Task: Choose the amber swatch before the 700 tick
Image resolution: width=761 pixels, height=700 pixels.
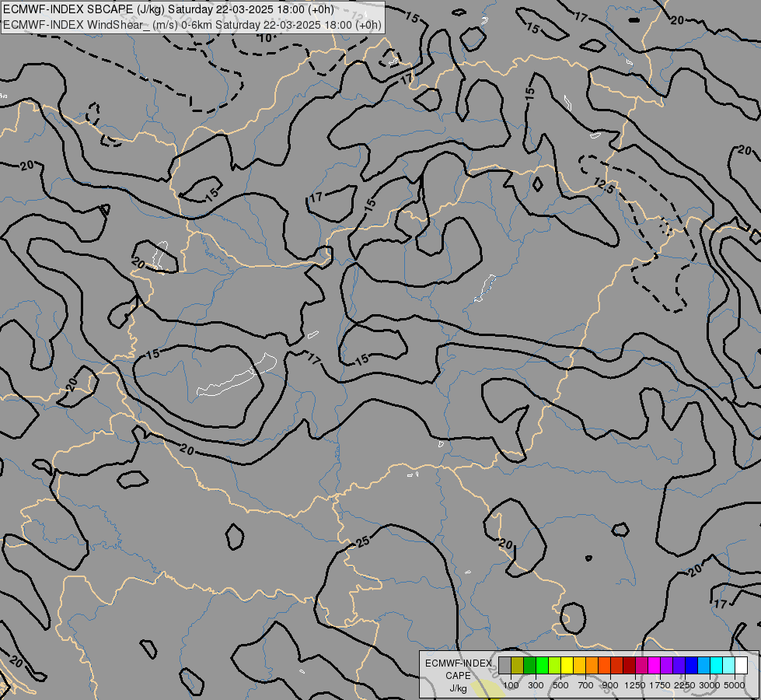Action: point(579,665)
